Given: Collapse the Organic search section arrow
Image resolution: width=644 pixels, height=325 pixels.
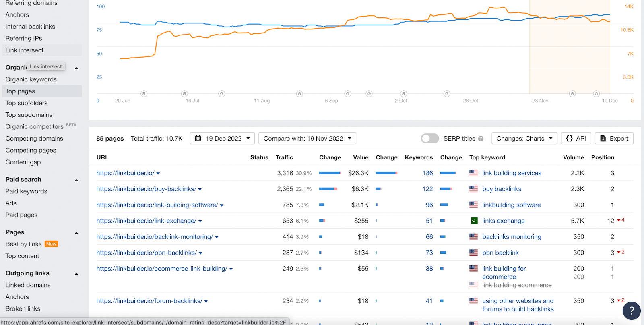Looking at the screenshot, I should tap(76, 68).
